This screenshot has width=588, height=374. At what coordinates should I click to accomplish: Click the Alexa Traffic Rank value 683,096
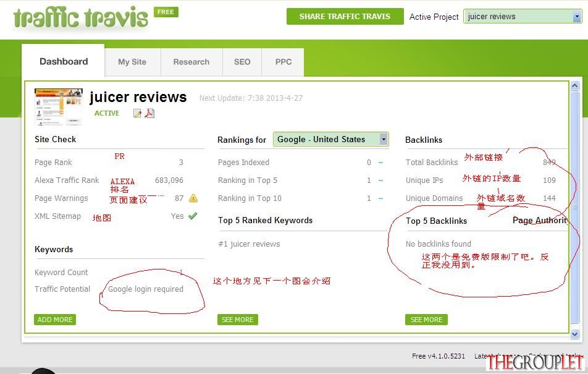point(169,181)
